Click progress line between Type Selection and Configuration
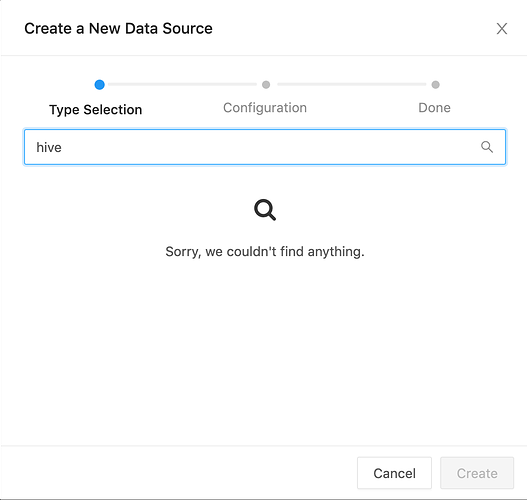Screen dimensions: 527x500 [x=182, y=84]
